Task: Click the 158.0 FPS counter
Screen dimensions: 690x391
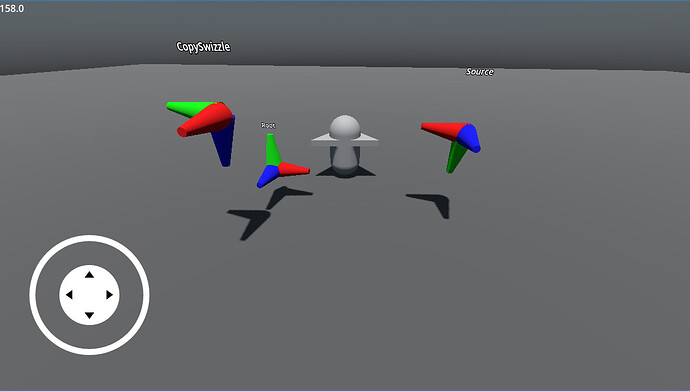Action: click(x=12, y=8)
